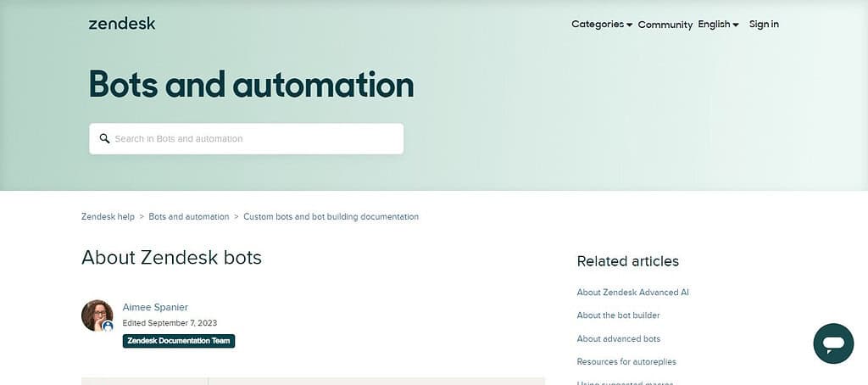Open the English language dropdown
Viewport: 868px width, 385px height.
pos(718,25)
